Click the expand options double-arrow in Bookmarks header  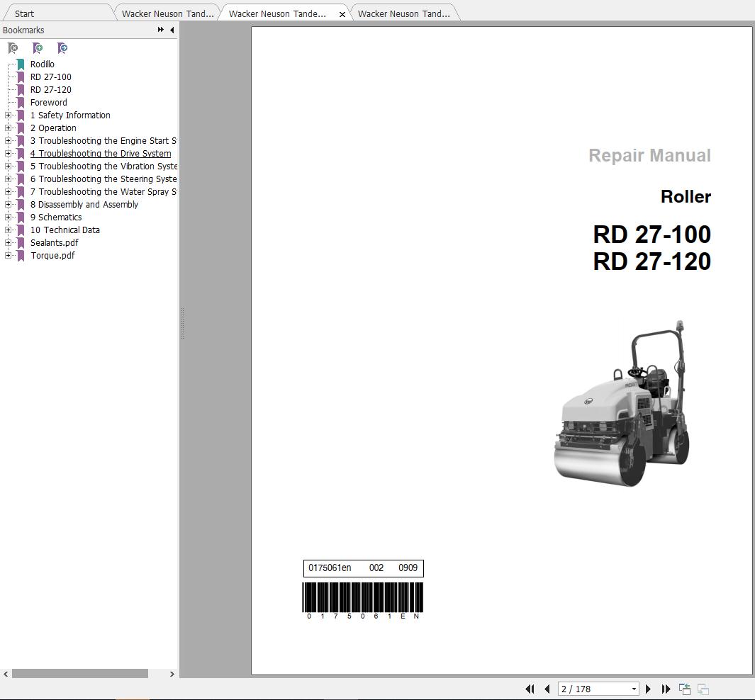[x=161, y=30]
